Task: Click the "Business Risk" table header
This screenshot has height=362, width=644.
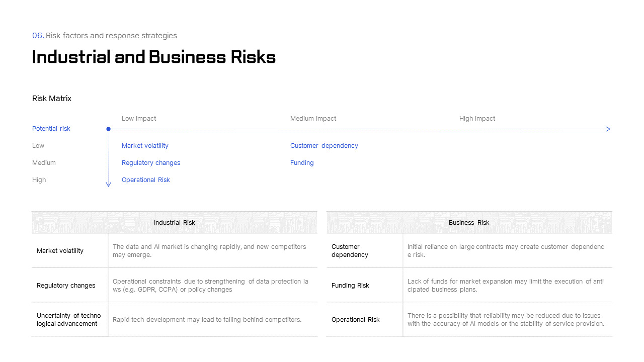Action: 469,223
